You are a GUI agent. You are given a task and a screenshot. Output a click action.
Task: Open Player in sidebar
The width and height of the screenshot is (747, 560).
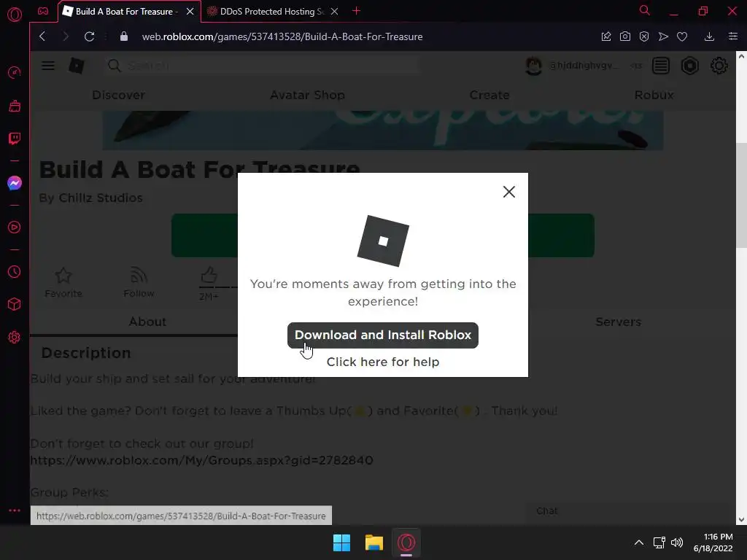pyautogui.click(x=15, y=227)
